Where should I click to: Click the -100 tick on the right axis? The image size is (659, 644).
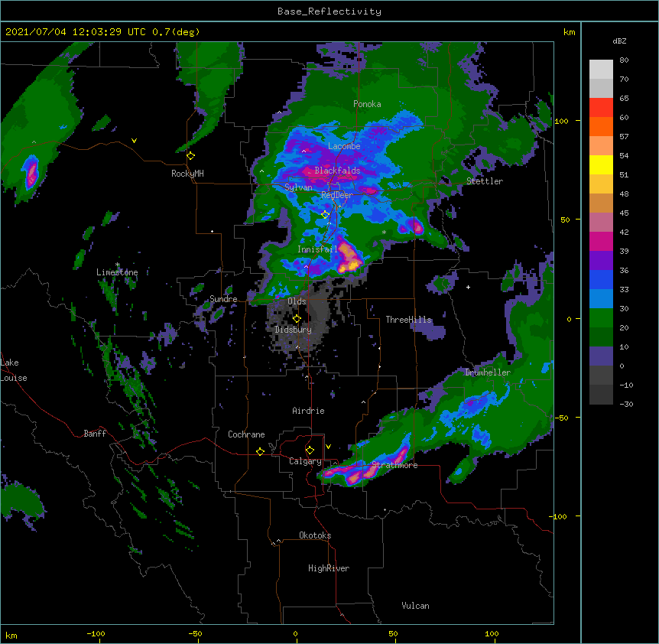[559, 516]
